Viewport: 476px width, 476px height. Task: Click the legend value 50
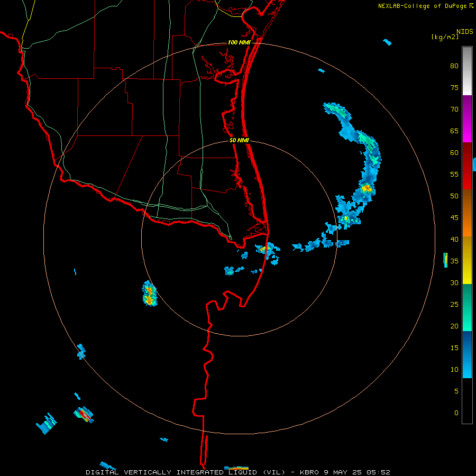[x=454, y=196]
